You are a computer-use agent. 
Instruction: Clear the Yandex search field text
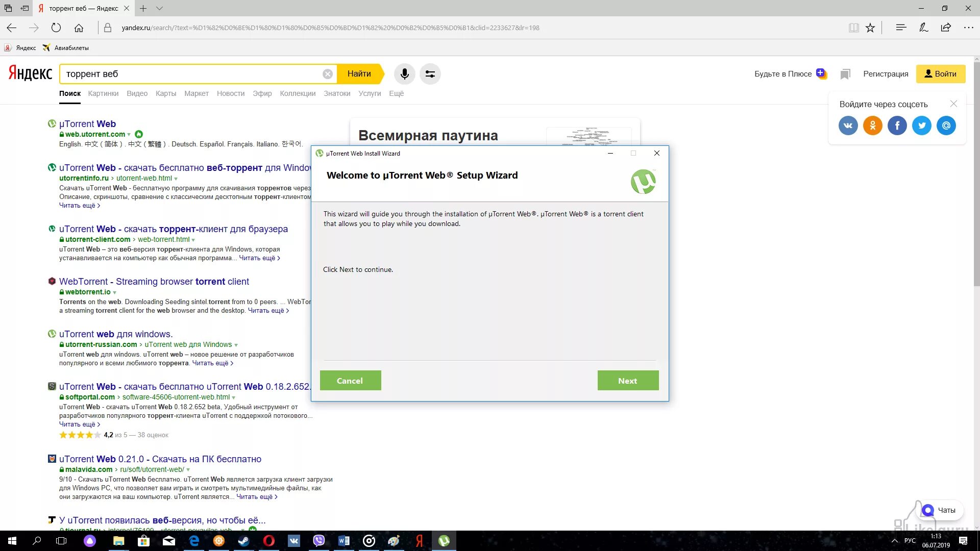328,74
